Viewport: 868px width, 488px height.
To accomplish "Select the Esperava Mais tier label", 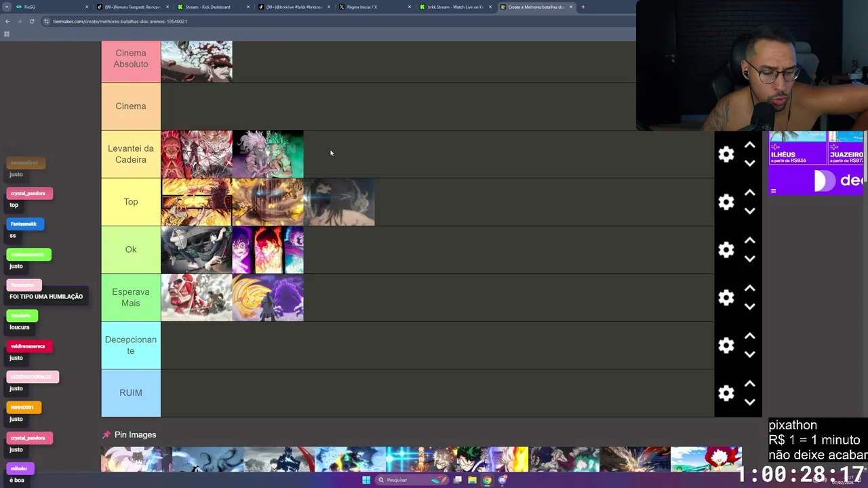I will 131,298.
